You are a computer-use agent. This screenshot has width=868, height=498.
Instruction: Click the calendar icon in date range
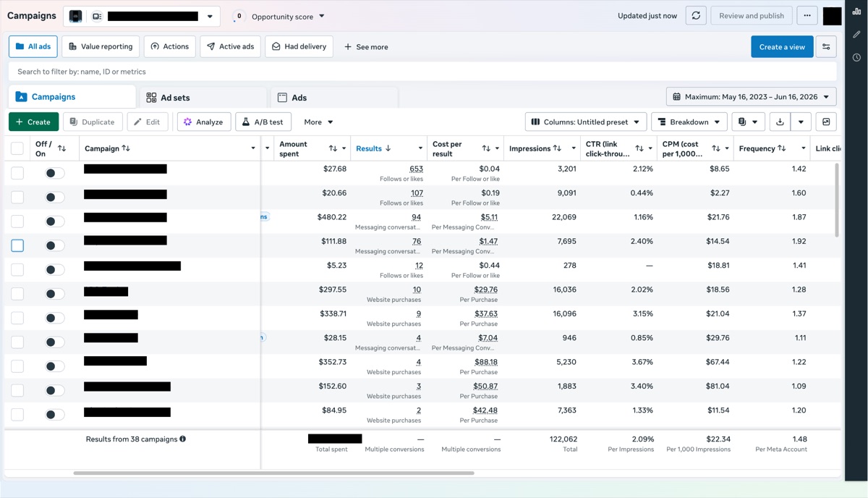[677, 97]
